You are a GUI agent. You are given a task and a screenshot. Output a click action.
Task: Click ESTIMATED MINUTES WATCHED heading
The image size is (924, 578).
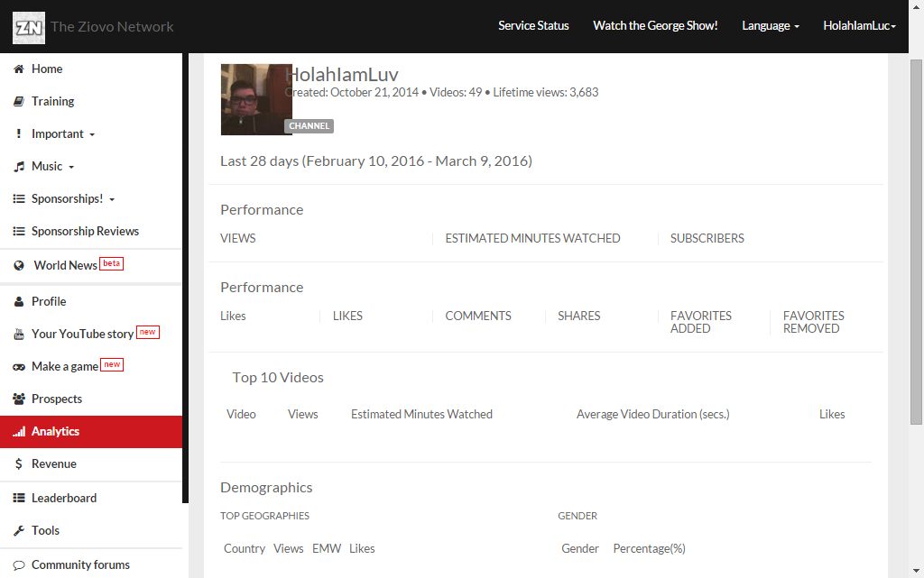click(x=532, y=238)
